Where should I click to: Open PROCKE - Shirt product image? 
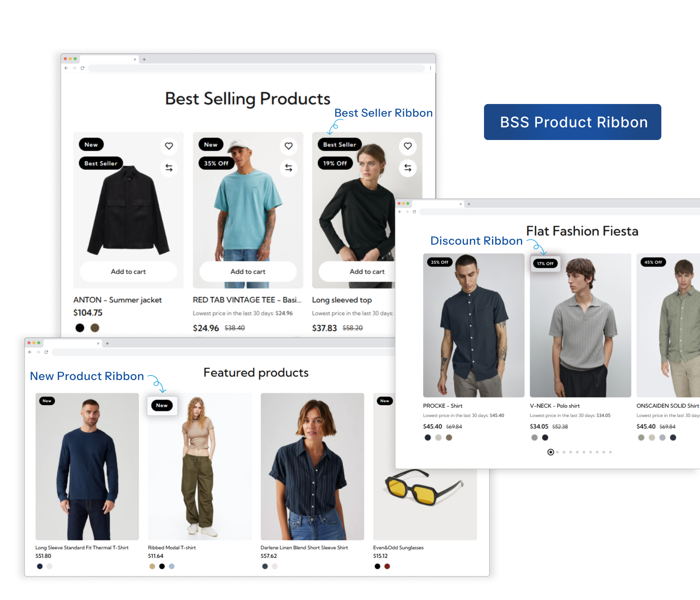[474, 325]
